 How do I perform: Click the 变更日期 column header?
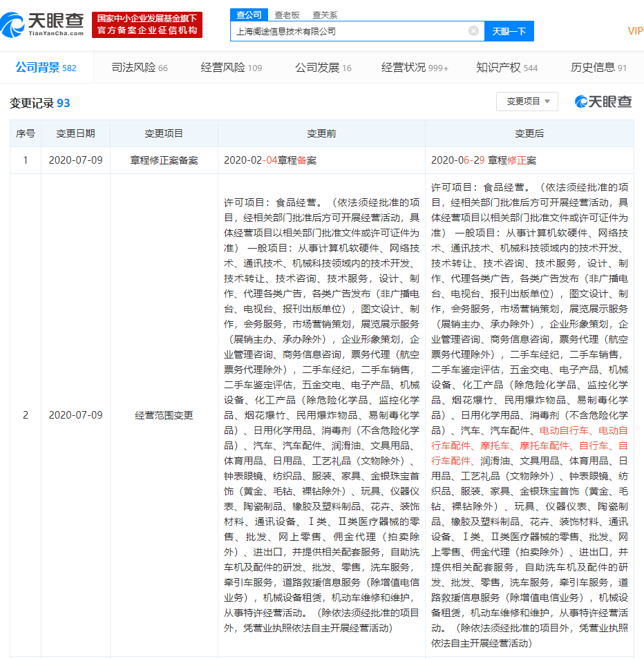[75, 133]
